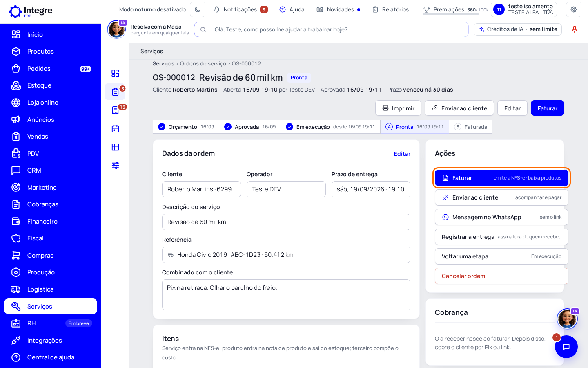
Task: Open Loja online in the sidebar
Action: click(51, 103)
